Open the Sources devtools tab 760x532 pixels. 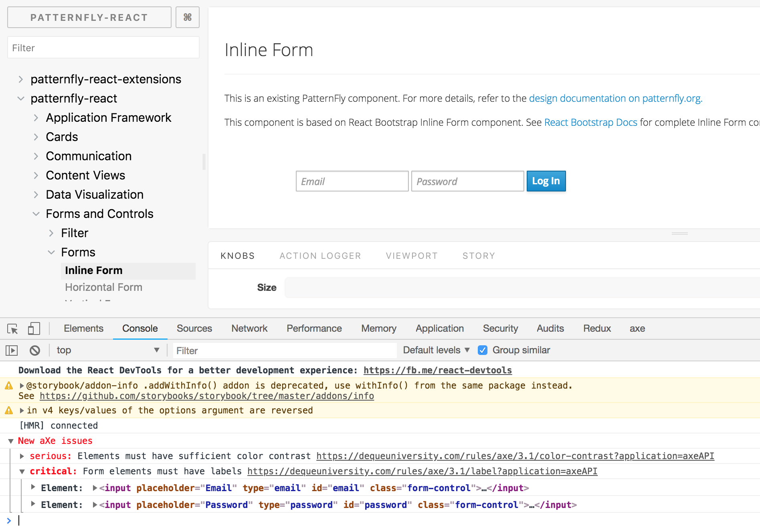coord(194,328)
